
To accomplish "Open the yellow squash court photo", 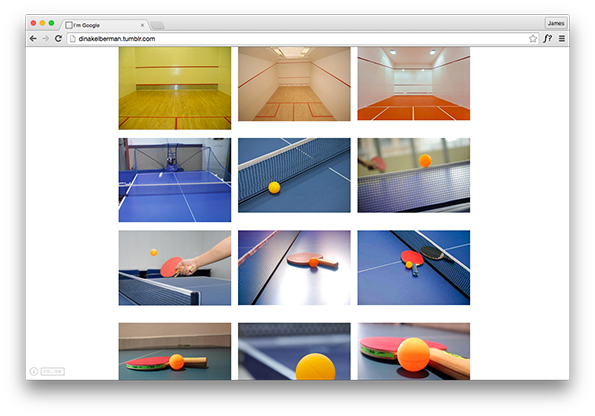I will [175, 88].
